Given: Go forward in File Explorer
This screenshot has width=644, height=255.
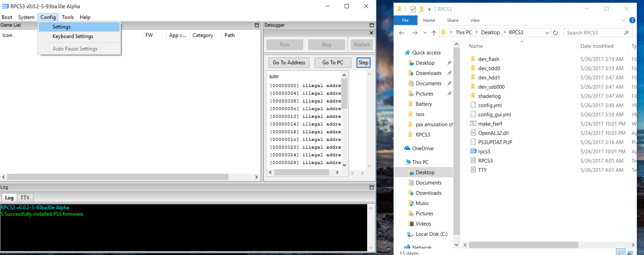Looking at the screenshot, I should 415,33.
